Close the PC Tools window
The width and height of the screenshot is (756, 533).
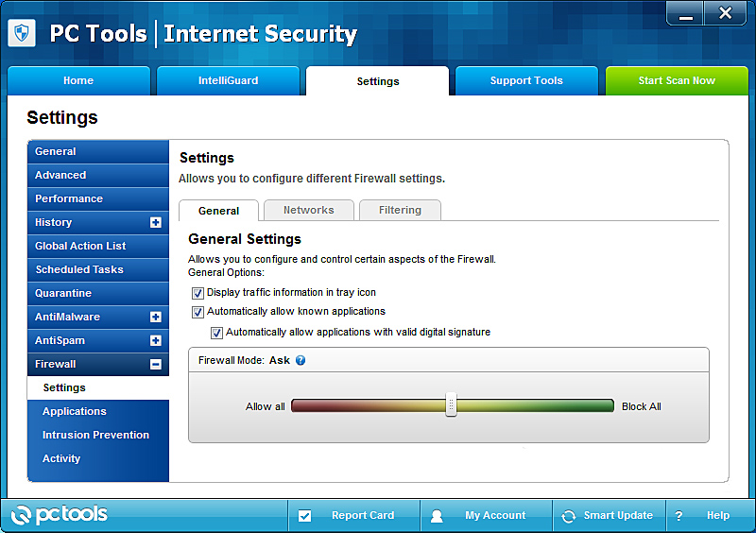click(725, 13)
